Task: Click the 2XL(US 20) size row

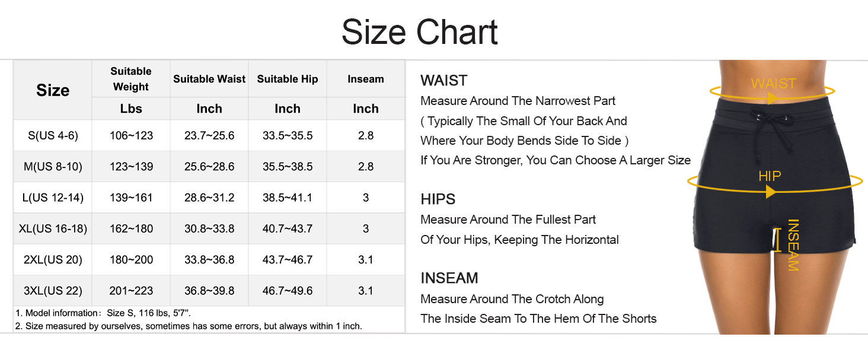Action: pyautogui.click(x=53, y=260)
